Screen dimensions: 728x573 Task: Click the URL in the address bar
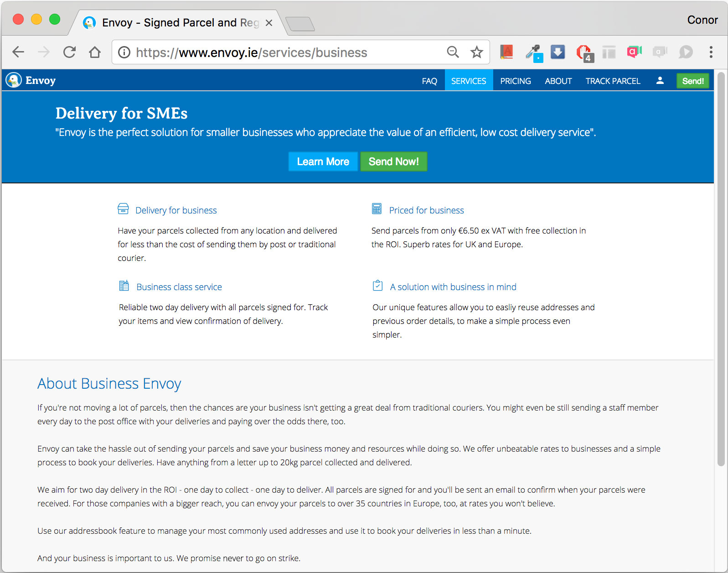pyautogui.click(x=252, y=52)
